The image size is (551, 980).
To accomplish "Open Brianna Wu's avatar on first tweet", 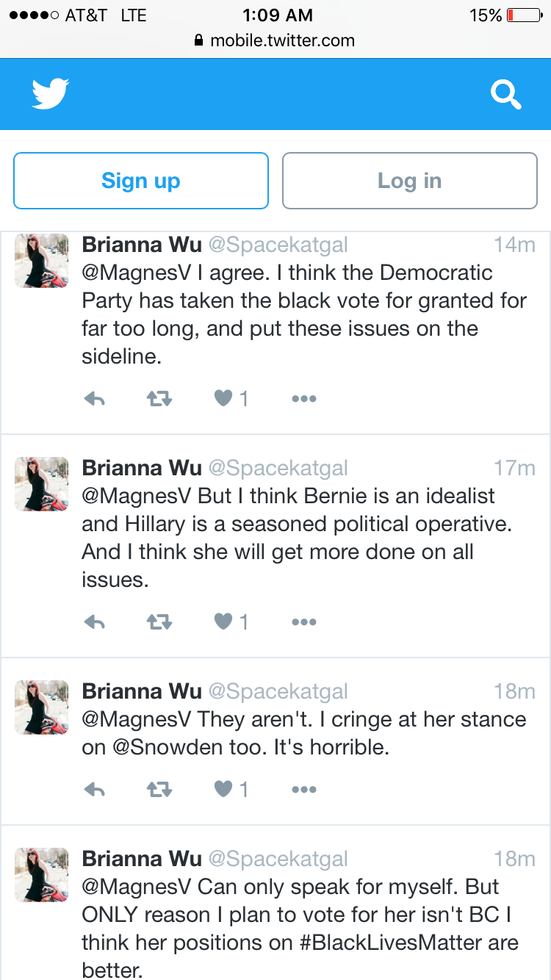I will point(42,261).
